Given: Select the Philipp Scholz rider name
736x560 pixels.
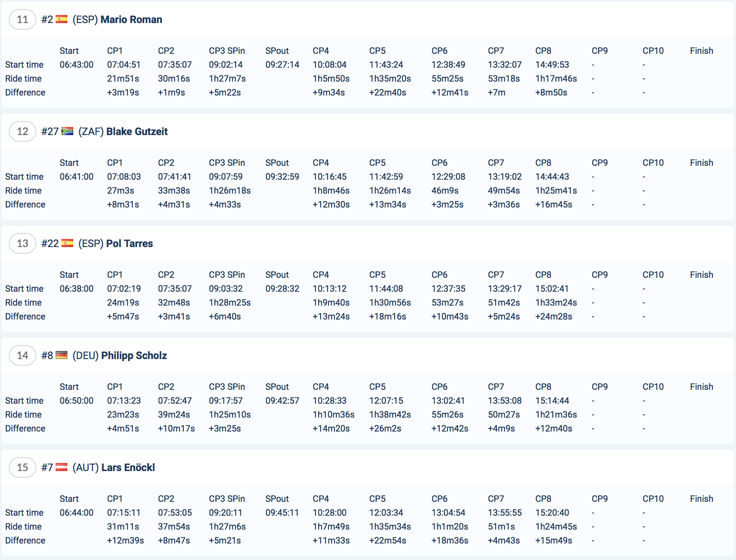Looking at the screenshot, I should [134, 355].
